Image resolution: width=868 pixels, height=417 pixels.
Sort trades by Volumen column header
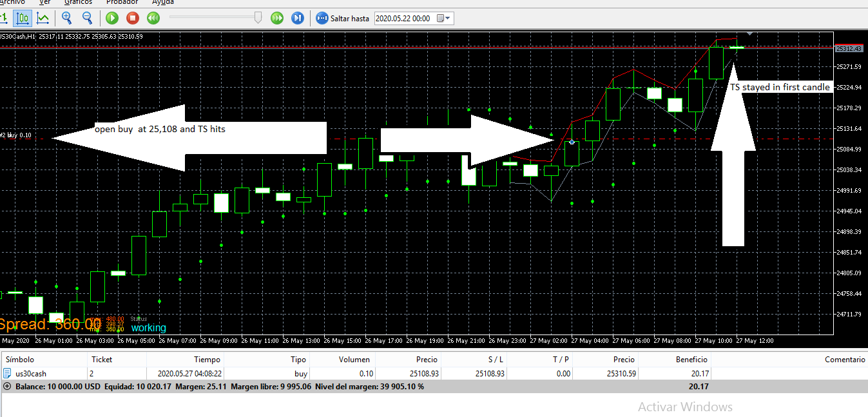[x=343, y=360]
